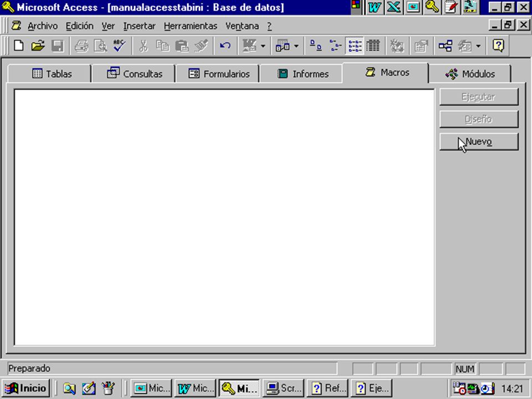
Task: Click the Properties icon in toolbar
Action: [421, 45]
